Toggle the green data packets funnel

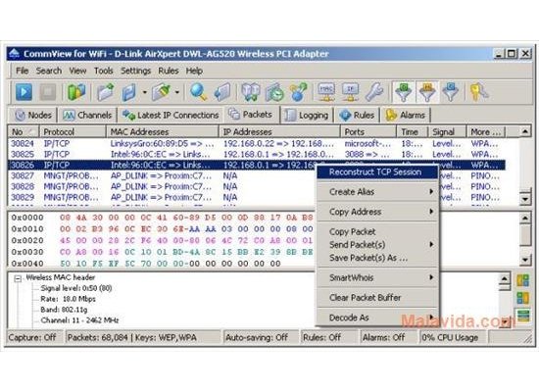point(404,92)
